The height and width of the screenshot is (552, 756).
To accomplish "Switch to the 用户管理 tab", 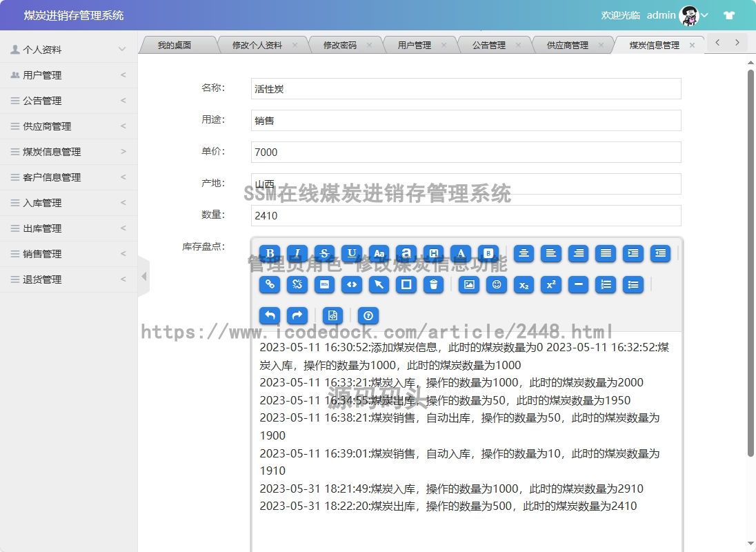I will click(414, 46).
